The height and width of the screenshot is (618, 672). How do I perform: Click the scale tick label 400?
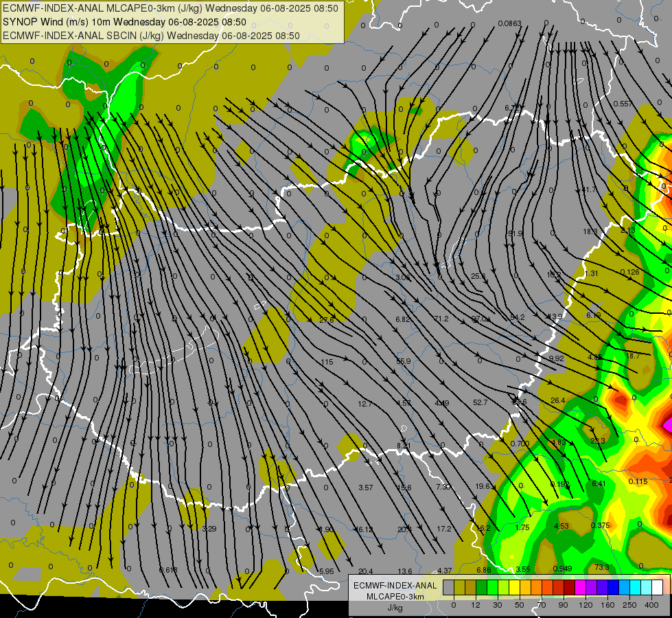coord(651,605)
